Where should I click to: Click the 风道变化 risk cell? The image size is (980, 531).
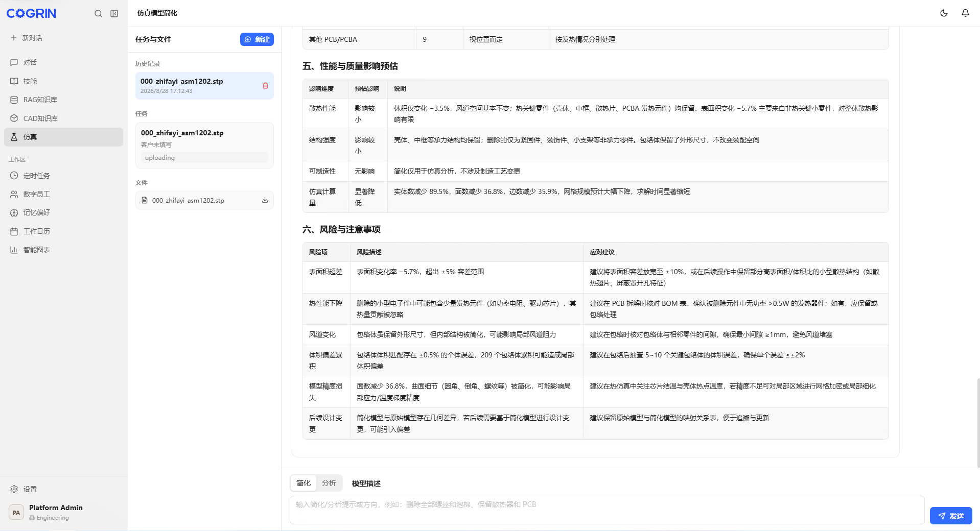click(x=326, y=335)
